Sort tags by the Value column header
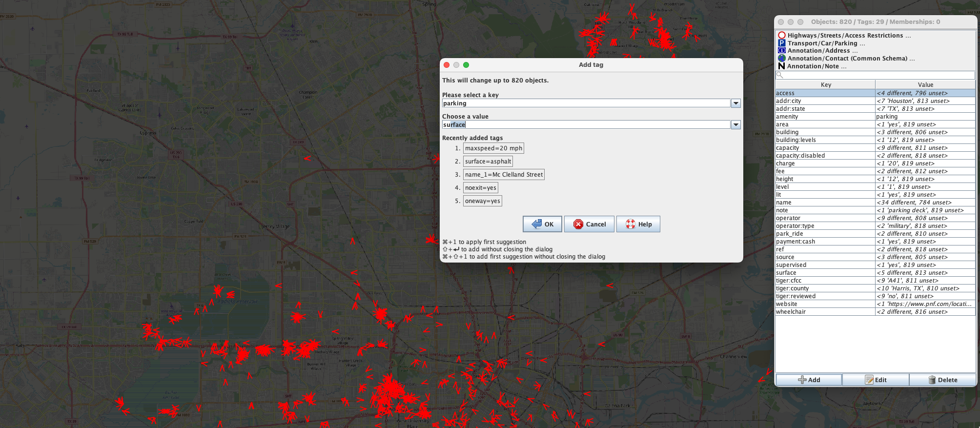 (x=925, y=85)
